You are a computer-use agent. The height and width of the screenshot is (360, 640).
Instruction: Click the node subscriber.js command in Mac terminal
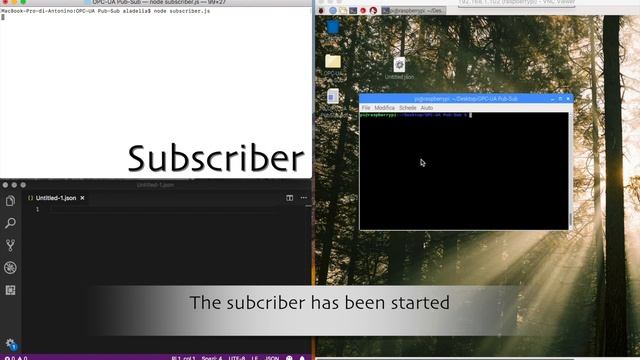click(182, 11)
